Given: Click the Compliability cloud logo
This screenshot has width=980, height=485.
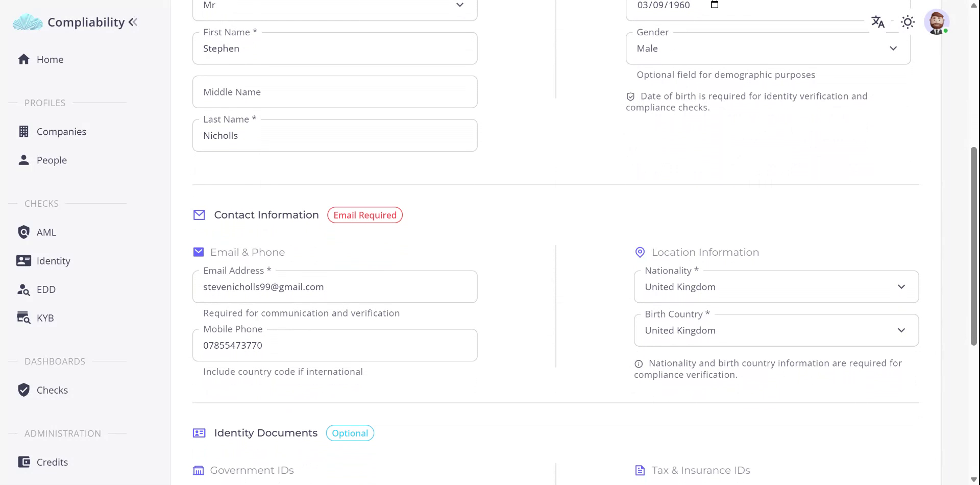Looking at the screenshot, I should [28, 22].
